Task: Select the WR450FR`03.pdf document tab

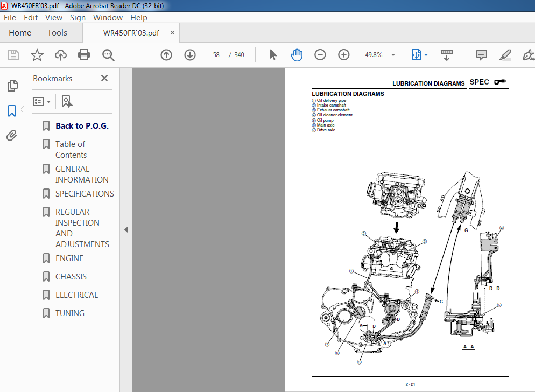Action: pos(131,33)
